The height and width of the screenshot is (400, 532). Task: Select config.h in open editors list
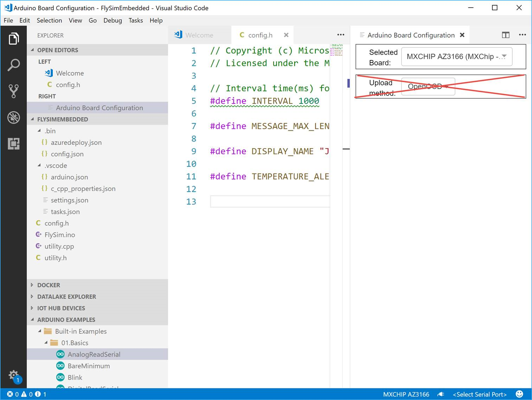[97, 85]
